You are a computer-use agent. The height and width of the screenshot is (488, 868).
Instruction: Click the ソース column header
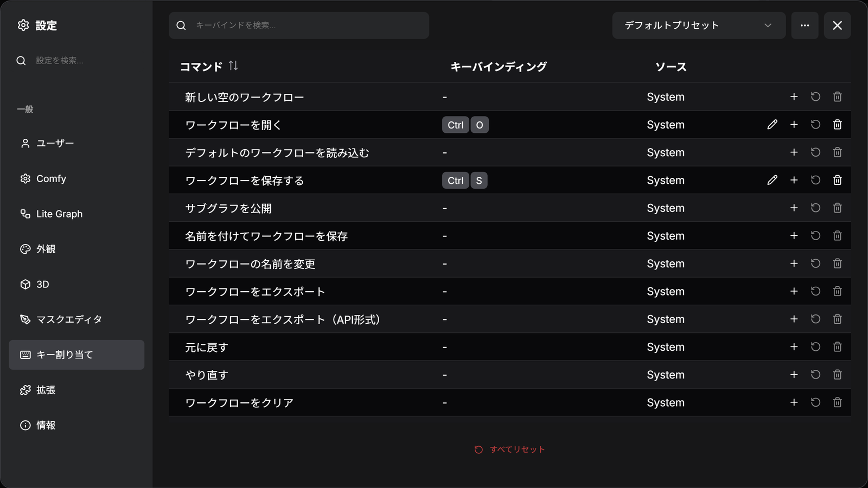(671, 67)
